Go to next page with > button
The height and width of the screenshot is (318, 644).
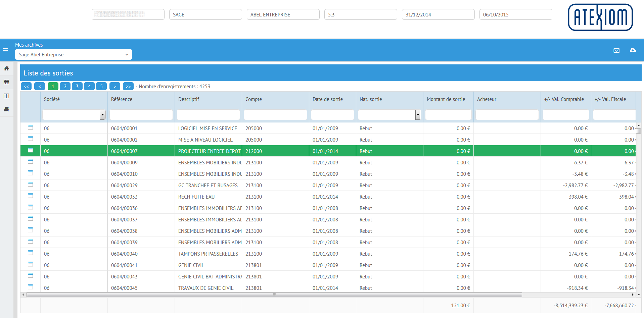point(114,86)
